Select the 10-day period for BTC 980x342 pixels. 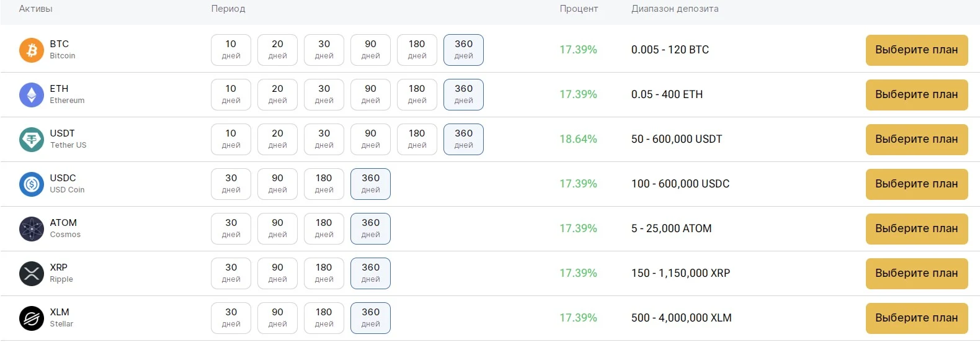[231, 50]
